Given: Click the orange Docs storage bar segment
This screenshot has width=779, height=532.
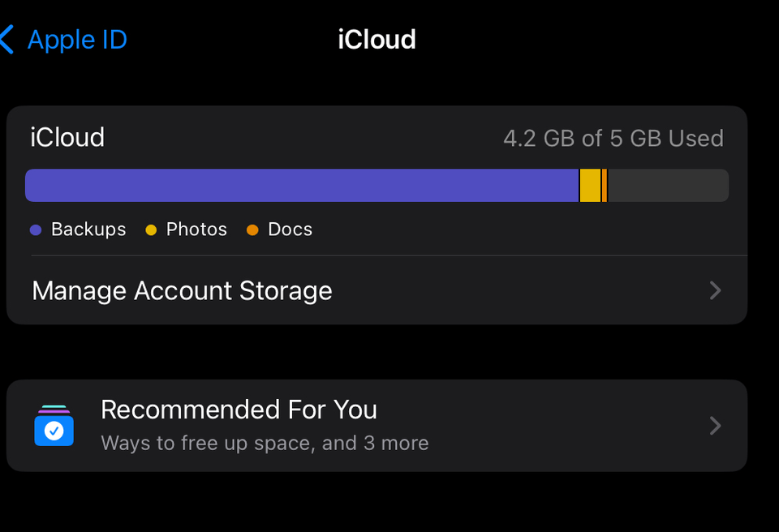Looking at the screenshot, I should click(605, 186).
